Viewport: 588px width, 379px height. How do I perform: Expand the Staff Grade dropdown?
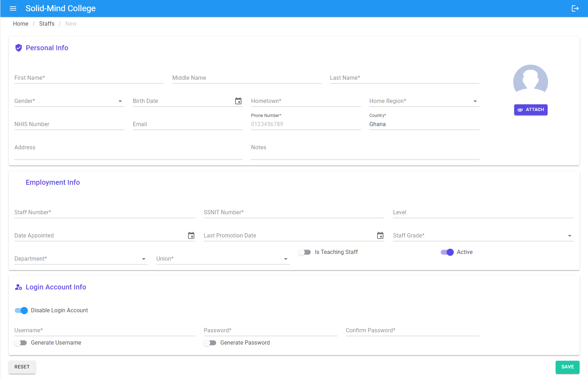[x=483, y=236]
